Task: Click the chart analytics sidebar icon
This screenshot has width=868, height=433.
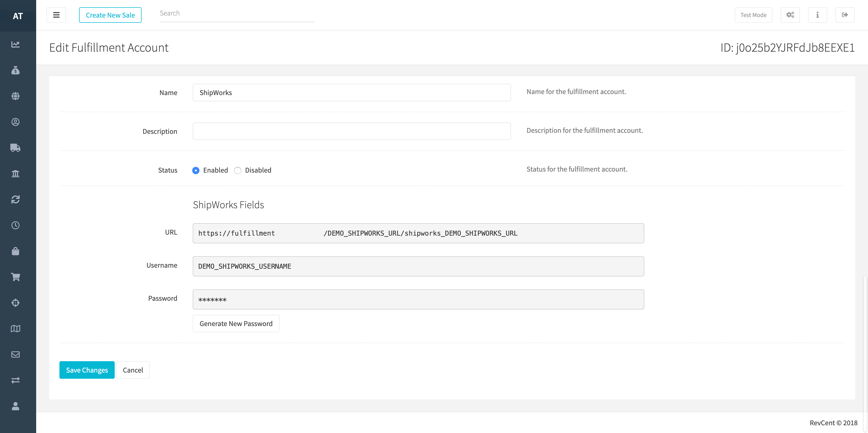Action: tap(16, 44)
